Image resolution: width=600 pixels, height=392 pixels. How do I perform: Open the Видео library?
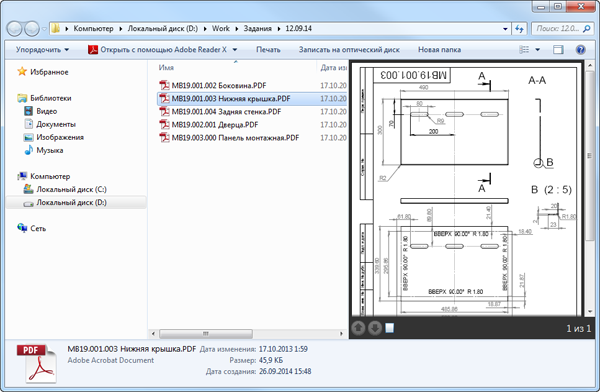tap(46, 111)
